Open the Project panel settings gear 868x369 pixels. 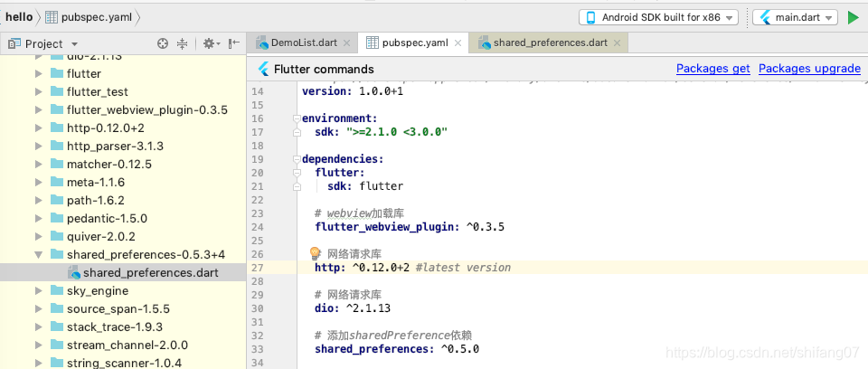pos(211,43)
